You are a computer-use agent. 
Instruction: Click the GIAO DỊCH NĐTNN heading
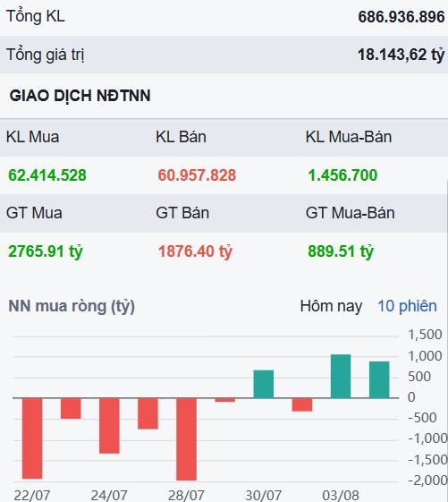[x=80, y=96]
